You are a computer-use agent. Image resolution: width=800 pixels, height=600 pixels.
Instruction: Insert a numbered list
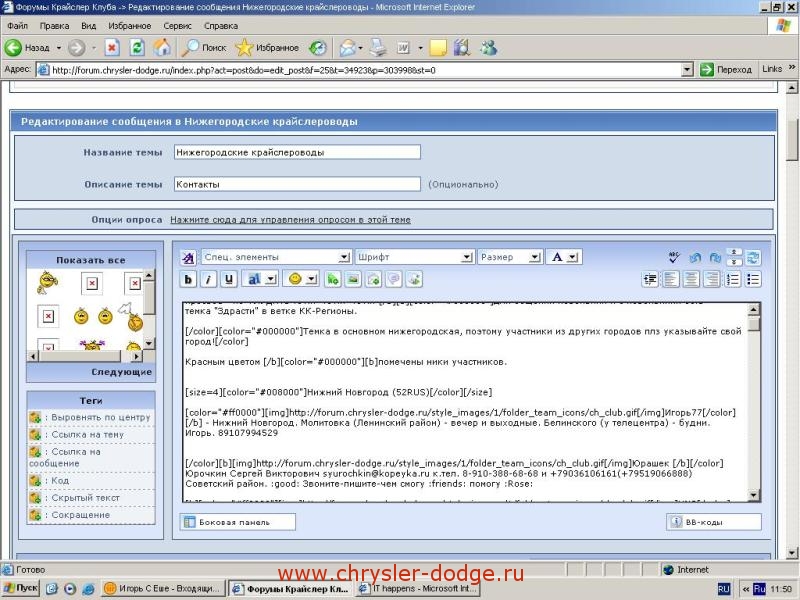(x=733, y=279)
